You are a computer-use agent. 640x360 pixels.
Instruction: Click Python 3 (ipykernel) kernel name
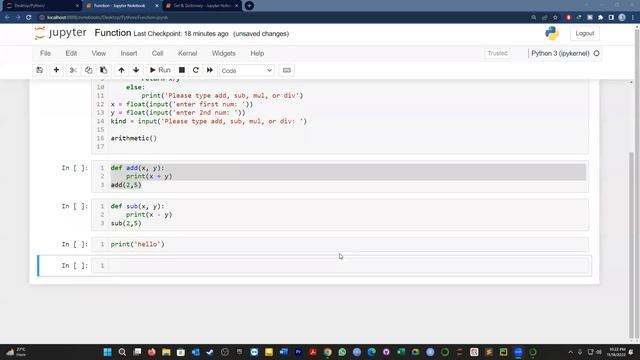[x=560, y=53]
